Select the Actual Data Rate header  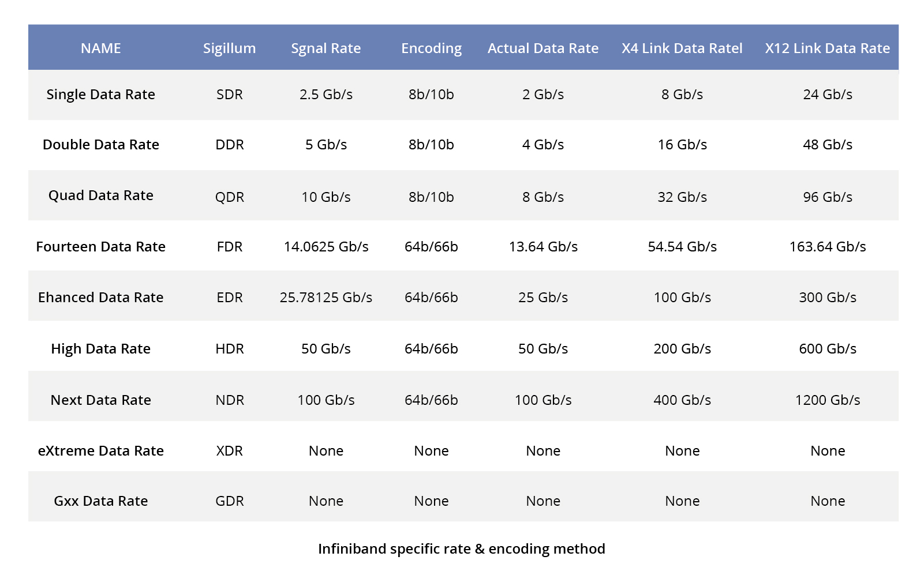[x=543, y=48]
